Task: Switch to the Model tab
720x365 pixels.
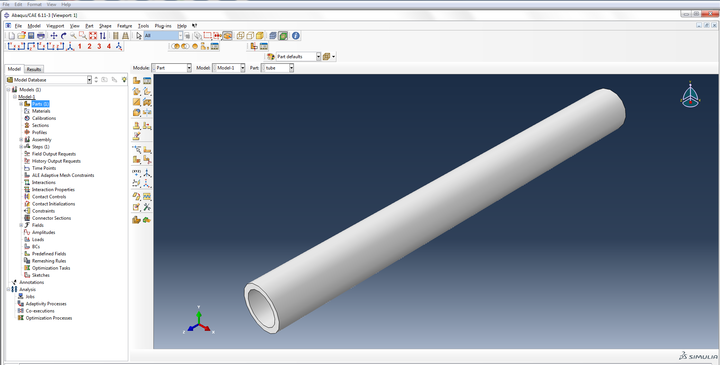Action: [14, 69]
